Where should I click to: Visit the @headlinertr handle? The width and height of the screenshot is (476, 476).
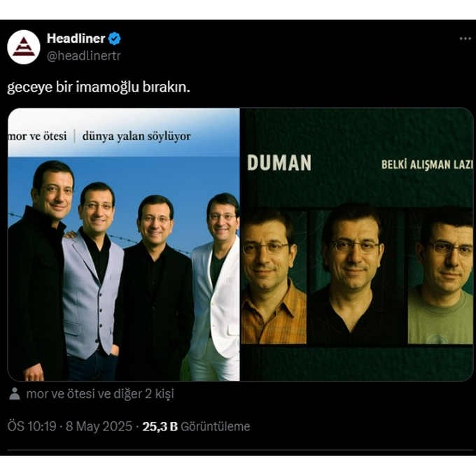pyautogui.click(x=84, y=55)
